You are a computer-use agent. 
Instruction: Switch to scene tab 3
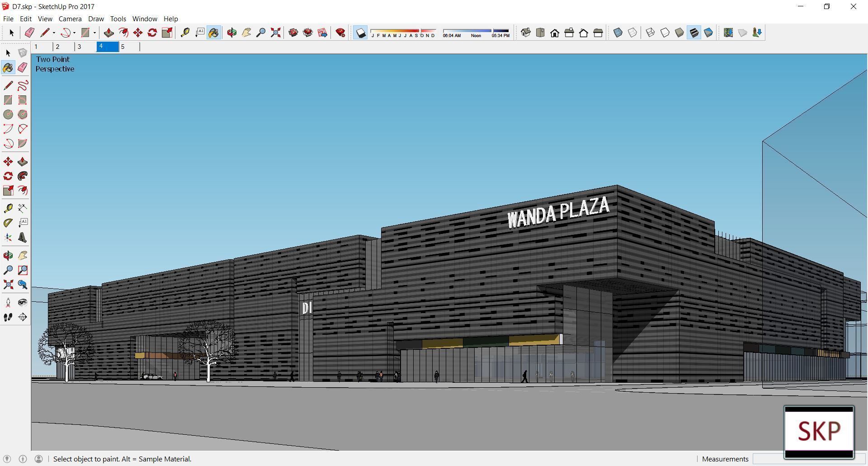click(x=85, y=47)
